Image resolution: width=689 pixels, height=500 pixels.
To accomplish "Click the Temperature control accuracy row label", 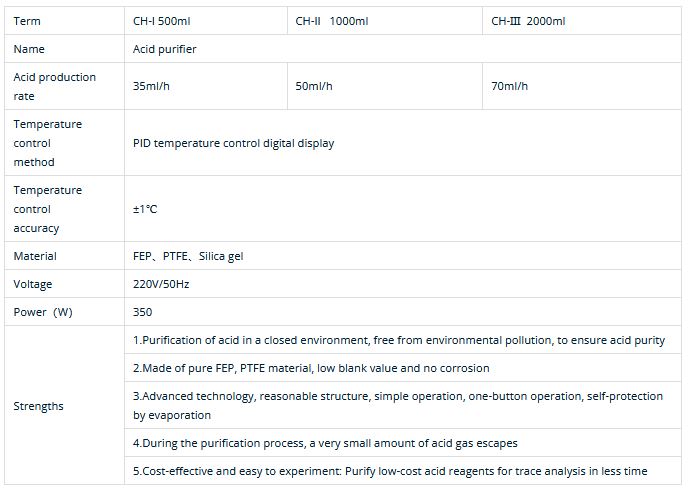I will [x=48, y=209].
